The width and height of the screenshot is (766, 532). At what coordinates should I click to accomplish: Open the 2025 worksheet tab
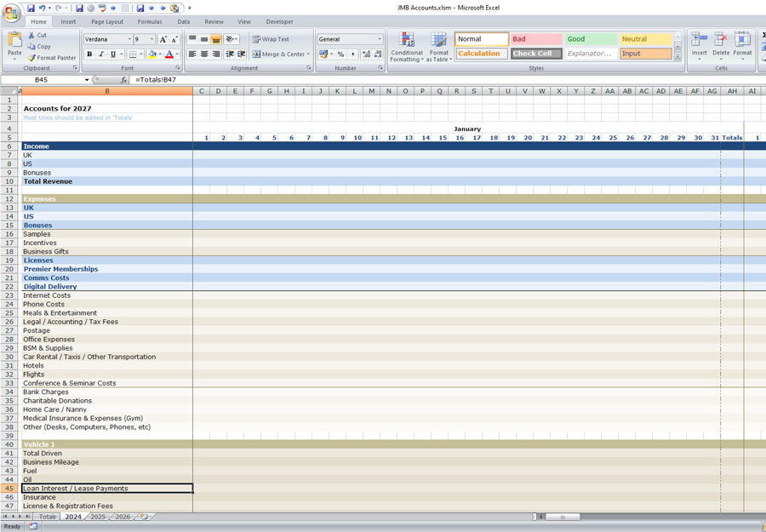98,517
